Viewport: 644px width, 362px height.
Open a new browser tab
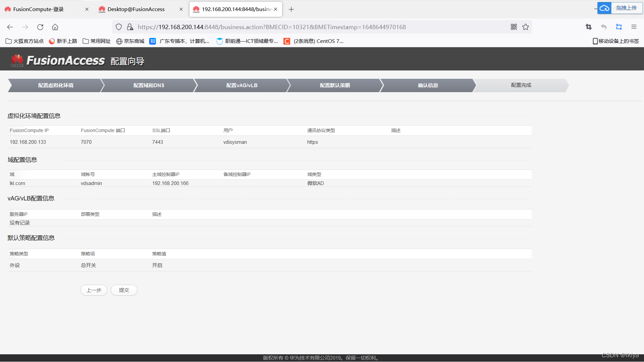[291, 9]
